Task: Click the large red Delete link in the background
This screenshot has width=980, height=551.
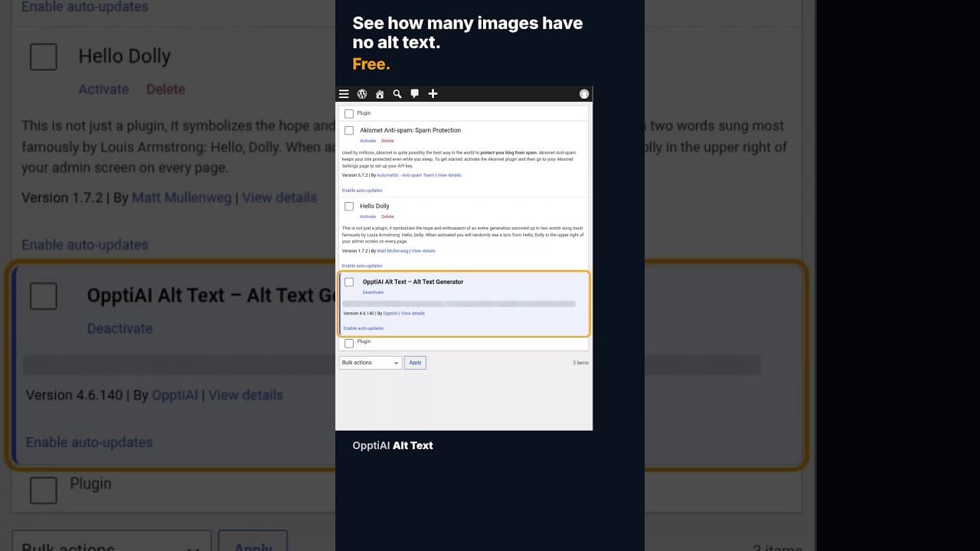Action: 165,90
